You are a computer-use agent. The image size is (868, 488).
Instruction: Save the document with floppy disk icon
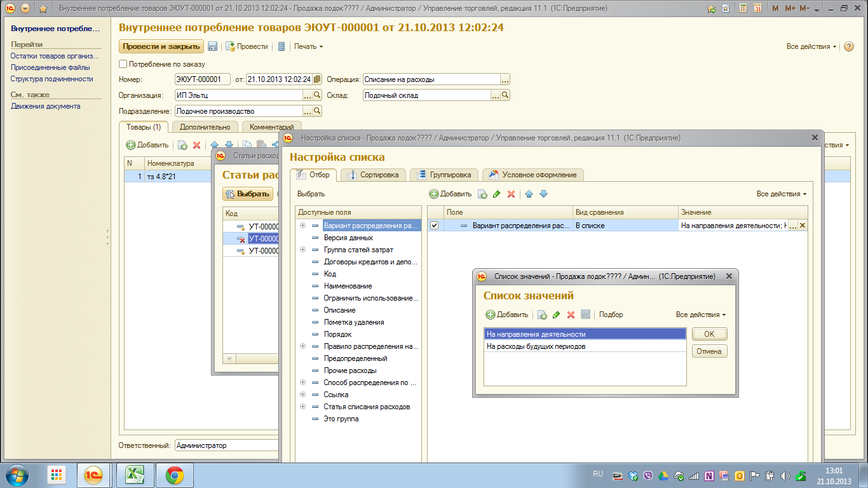coord(213,46)
